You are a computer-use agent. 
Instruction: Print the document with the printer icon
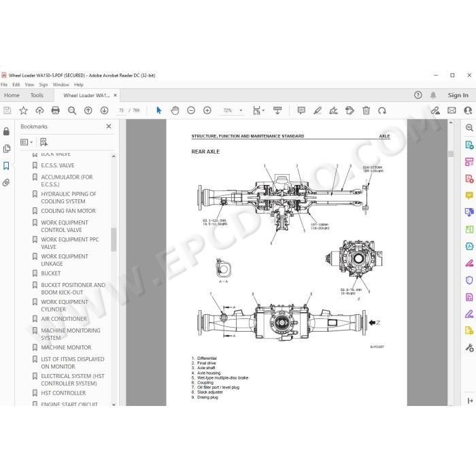coord(56,110)
